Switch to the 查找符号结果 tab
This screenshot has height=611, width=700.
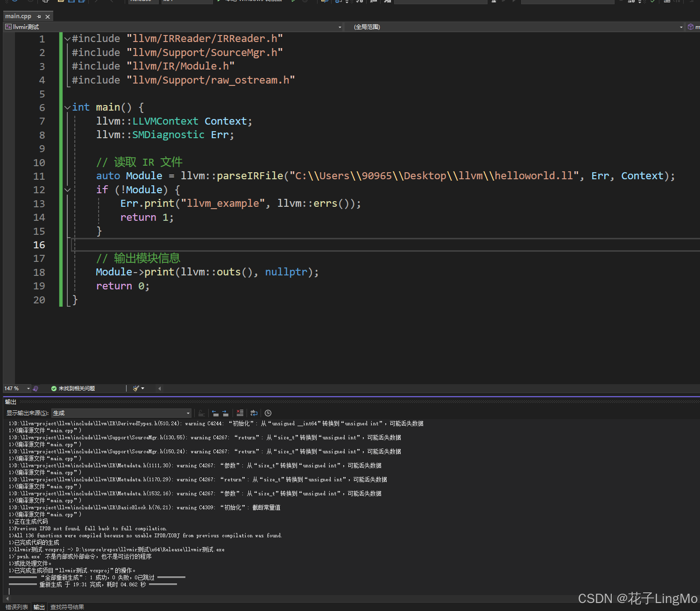[x=67, y=607]
